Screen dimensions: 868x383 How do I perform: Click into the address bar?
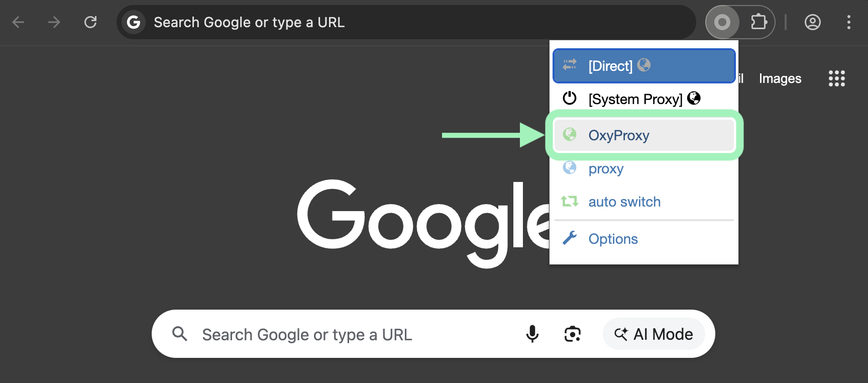[x=402, y=22]
